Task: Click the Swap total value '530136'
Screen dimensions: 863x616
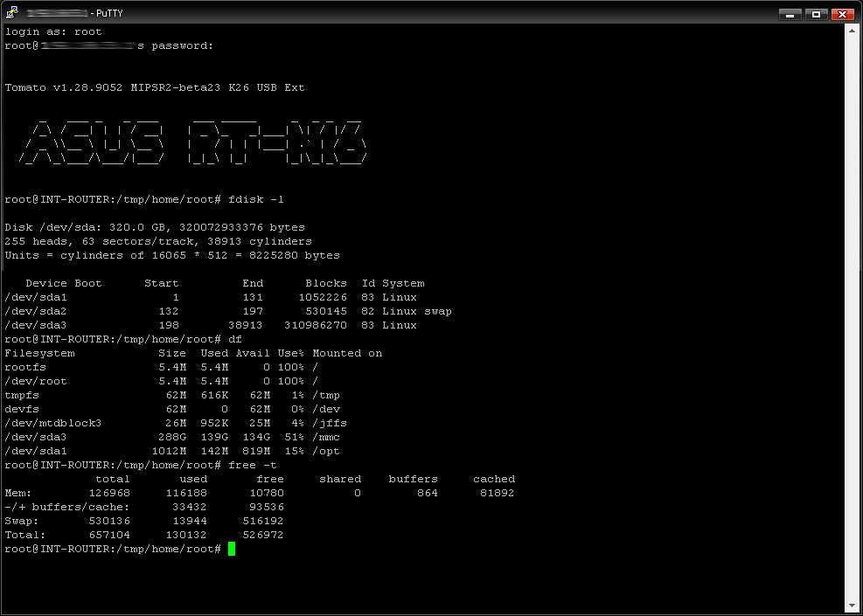Action: coord(109,522)
